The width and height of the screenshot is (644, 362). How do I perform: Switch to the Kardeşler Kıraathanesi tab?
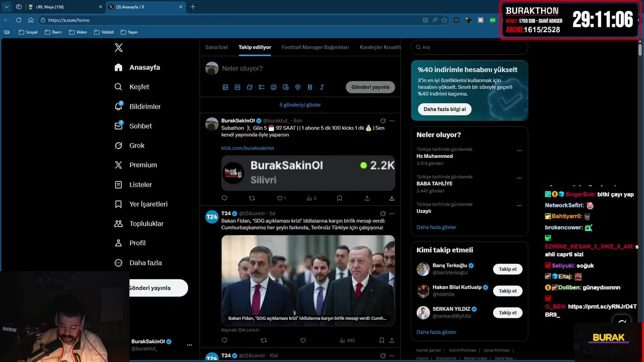pos(380,47)
